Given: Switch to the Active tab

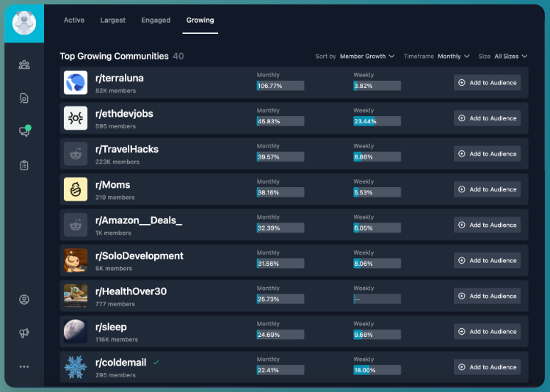Looking at the screenshot, I should pos(74,20).
